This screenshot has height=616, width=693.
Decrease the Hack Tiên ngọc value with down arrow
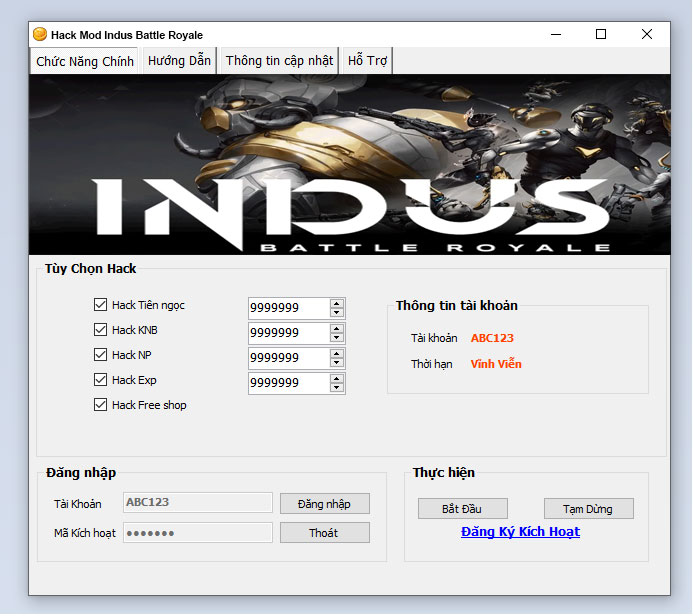(337, 312)
